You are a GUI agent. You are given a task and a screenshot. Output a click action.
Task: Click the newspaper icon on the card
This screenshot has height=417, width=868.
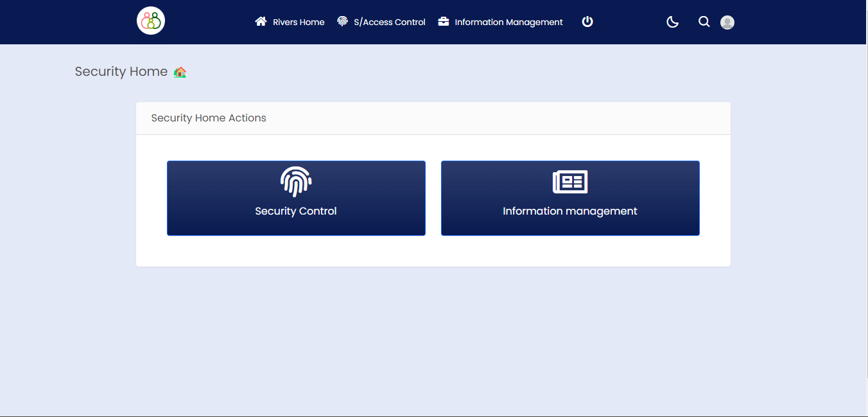tap(570, 182)
